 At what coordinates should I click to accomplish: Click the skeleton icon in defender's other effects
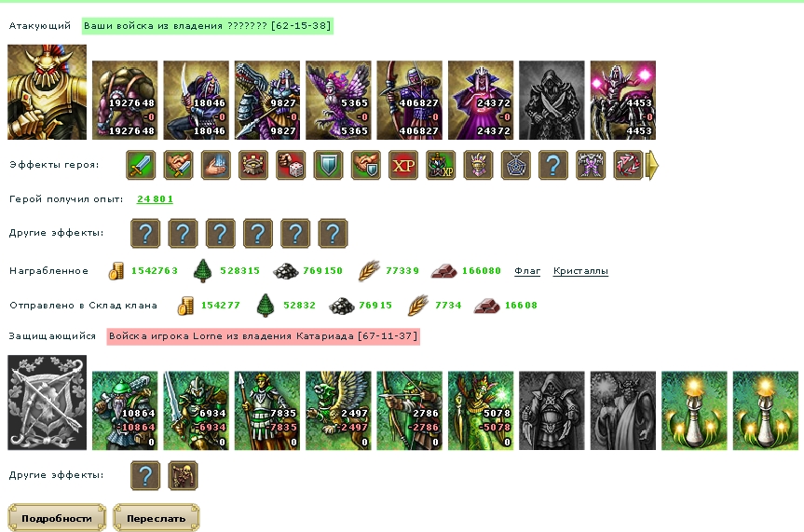point(183,475)
